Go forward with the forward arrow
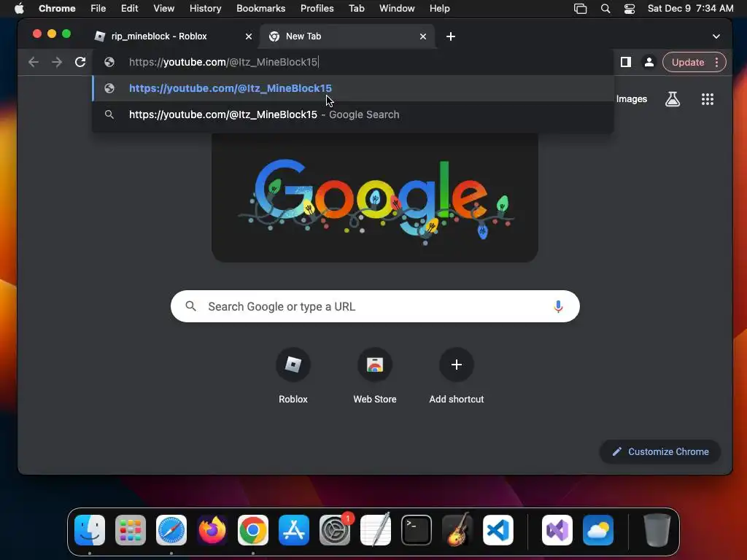 point(57,62)
